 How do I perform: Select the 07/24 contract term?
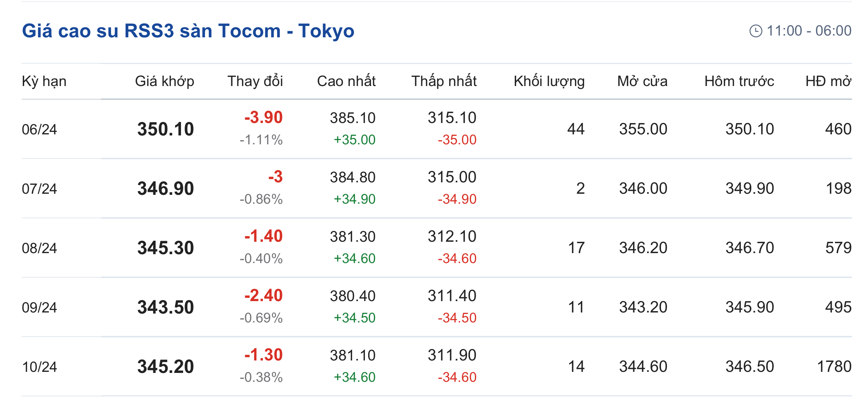click(39, 189)
